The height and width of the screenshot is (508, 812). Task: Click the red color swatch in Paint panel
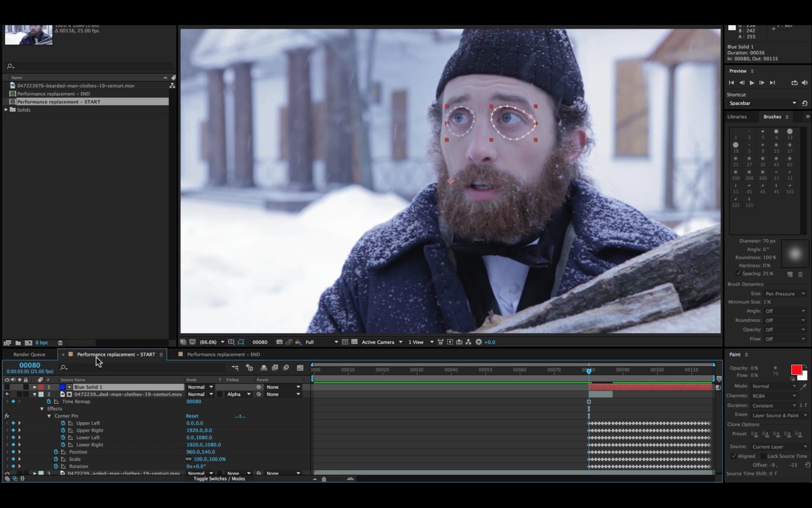pyautogui.click(x=796, y=370)
